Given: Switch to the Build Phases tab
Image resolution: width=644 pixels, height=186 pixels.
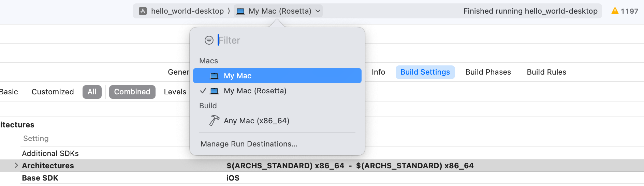Looking at the screenshot, I should 488,72.
